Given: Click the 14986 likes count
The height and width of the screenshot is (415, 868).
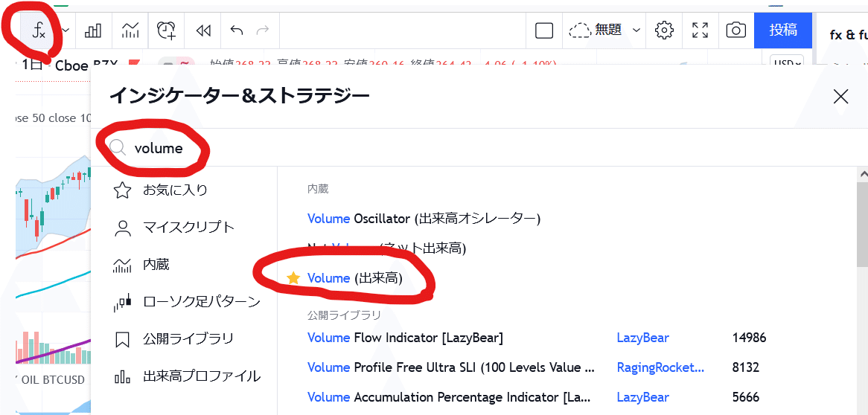Looking at the screenshot, I should click(x=748, y=338).
